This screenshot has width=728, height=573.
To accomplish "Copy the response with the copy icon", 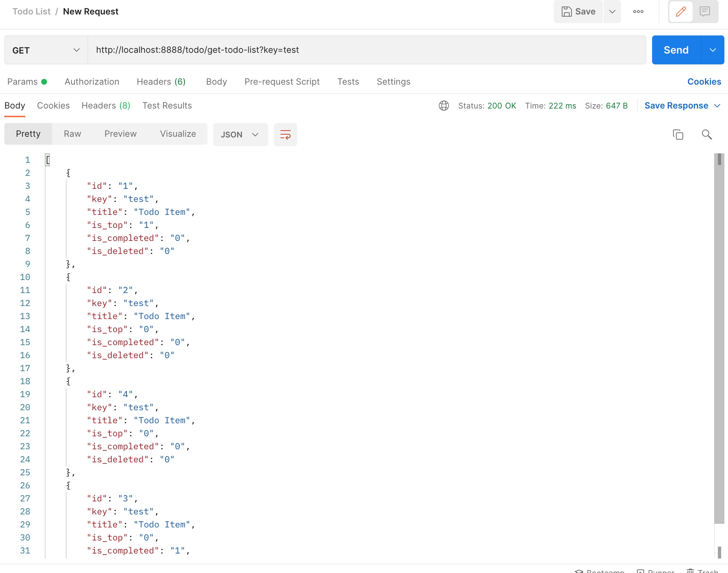I will (x=678, y=135).
